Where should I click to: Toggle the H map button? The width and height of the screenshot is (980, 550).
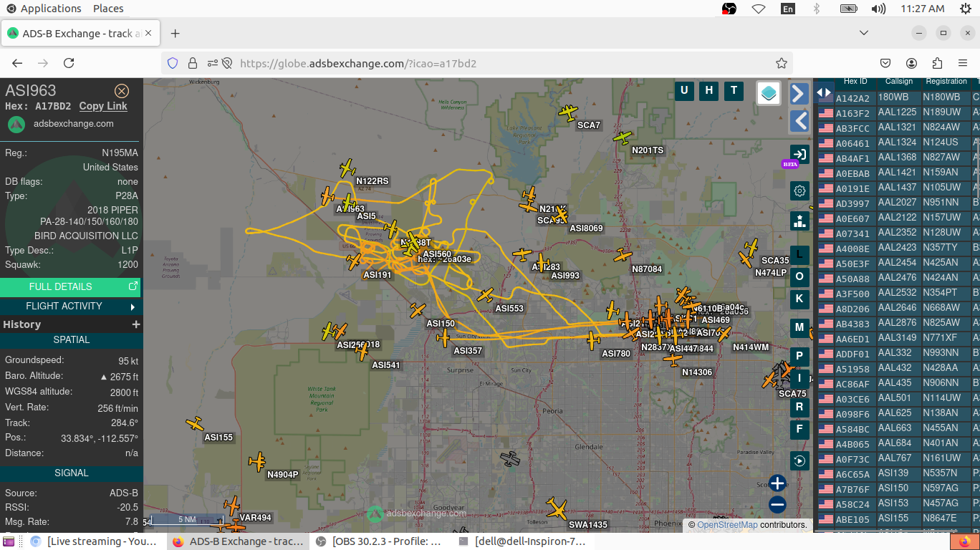click(709, 90)
